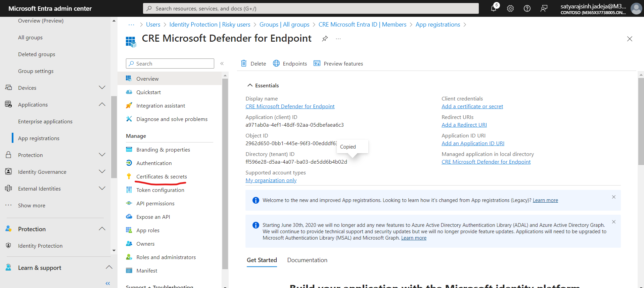Collapse the Applications section
644x288 pixels.
(x=102, y=105)
